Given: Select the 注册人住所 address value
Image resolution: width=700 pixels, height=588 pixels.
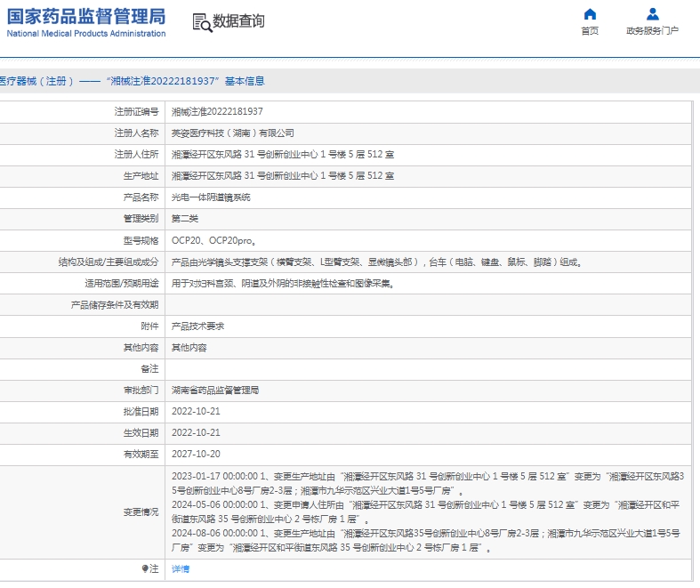Looking at the screenshot, I should coord(283,155).
